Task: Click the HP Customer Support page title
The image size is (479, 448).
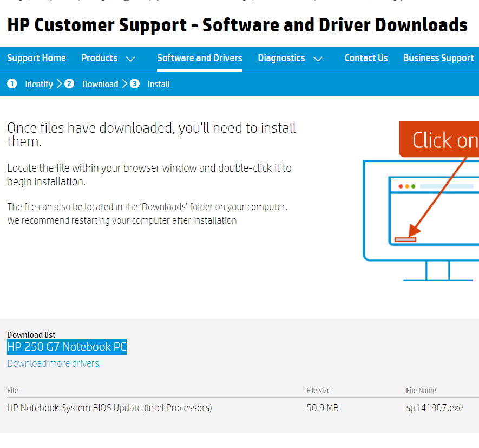Action: pos(238,25)
